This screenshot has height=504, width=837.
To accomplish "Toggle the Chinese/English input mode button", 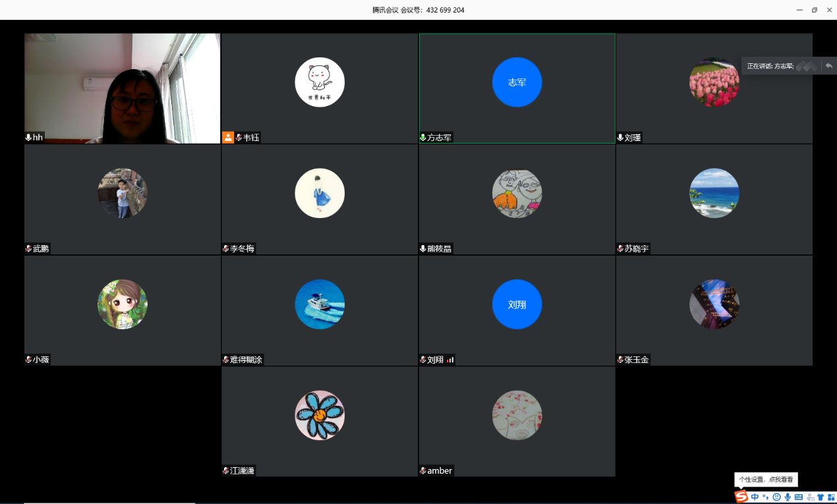I will [x=755, y=497].
